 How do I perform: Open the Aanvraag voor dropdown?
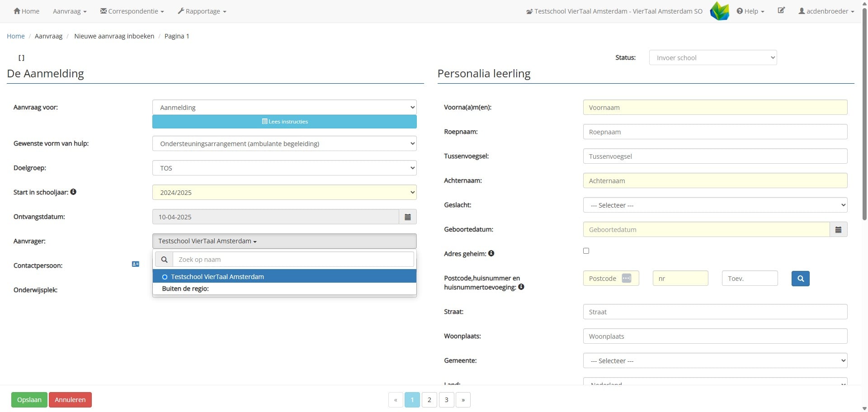coord(284,107)
